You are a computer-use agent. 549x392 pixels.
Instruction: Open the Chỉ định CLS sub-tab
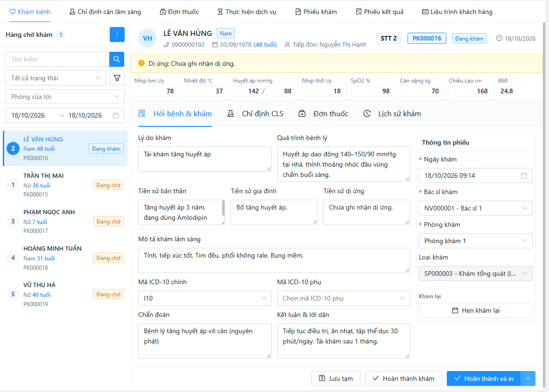point(255,114)
